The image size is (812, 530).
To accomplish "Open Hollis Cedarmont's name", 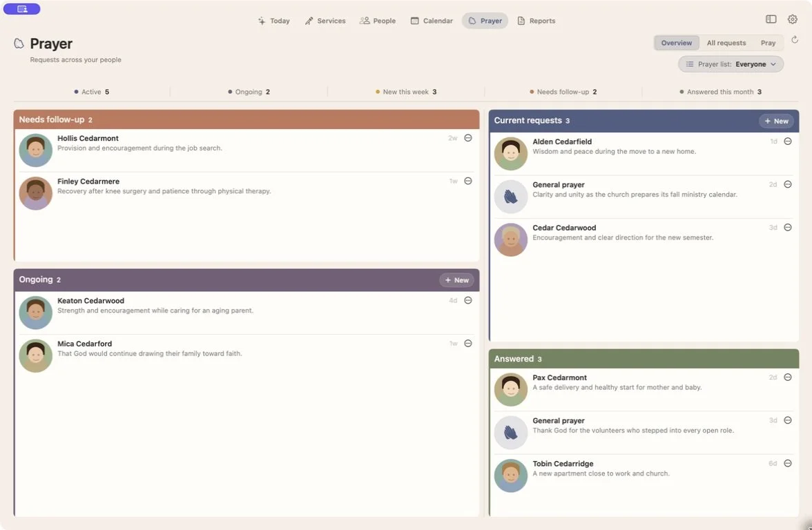I will click(88, 138).
